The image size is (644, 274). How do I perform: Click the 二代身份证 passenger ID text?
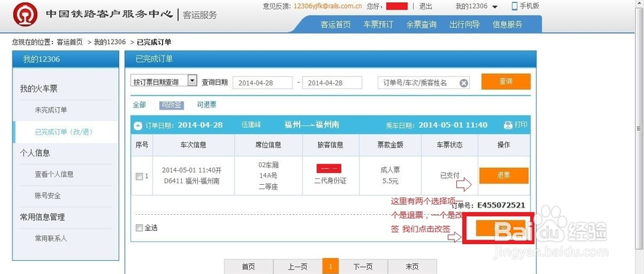[x=330, y=180]
